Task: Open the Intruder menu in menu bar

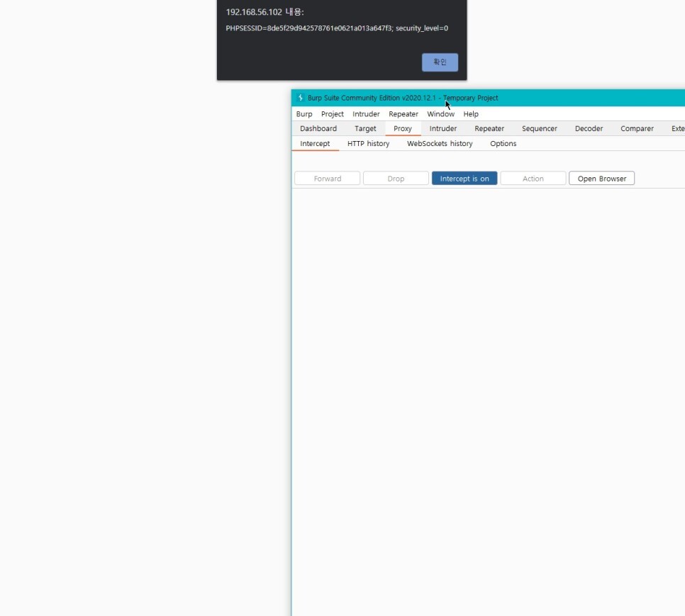Action: pos(366,114)
